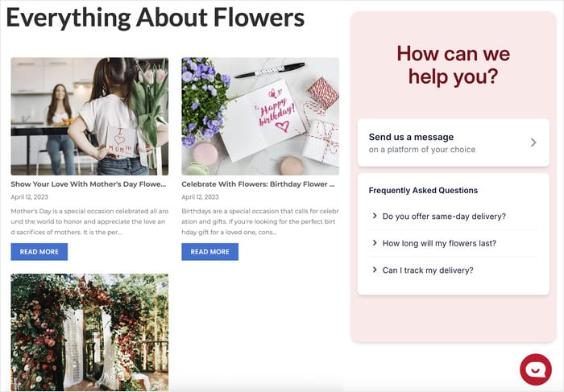Expand the same-day delivery question chevron

375,216
